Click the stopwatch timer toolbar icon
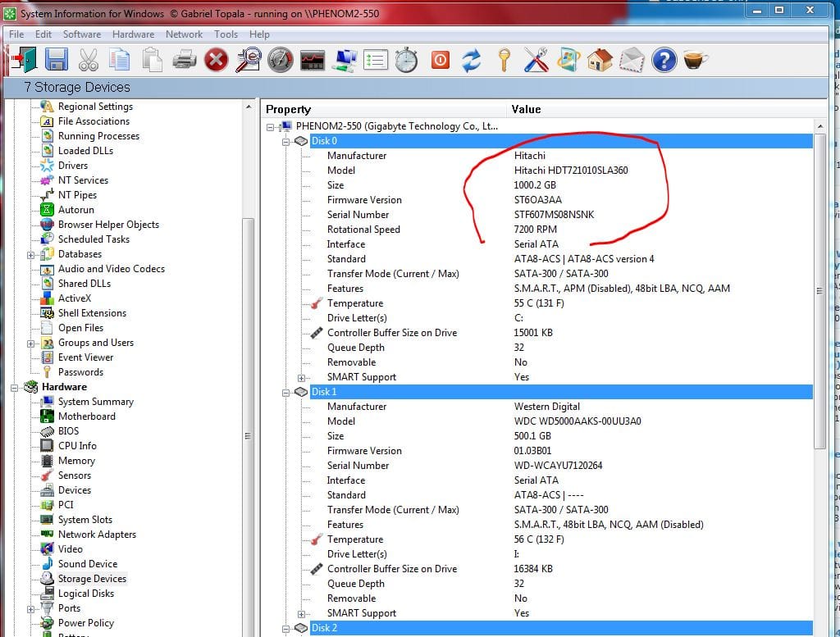The width and height of the screenshot is (840, 637). [407, 59]
